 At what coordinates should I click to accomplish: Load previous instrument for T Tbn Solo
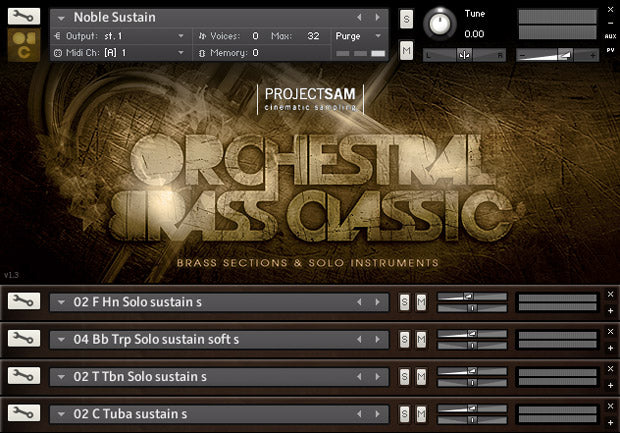(359, 376)
